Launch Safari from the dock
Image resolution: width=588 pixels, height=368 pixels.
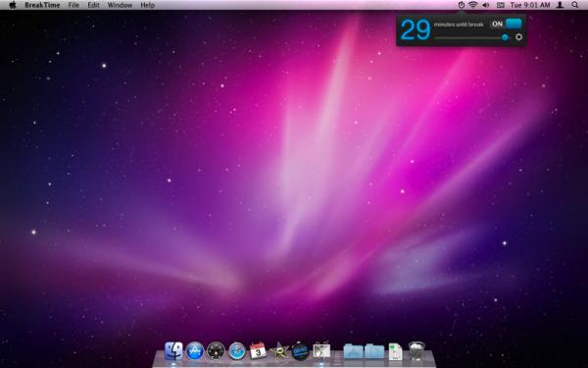tap(237, 351)
